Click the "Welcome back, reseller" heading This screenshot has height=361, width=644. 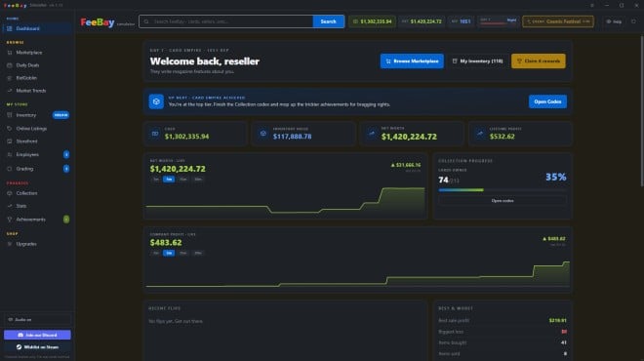[x=205, y=61]
